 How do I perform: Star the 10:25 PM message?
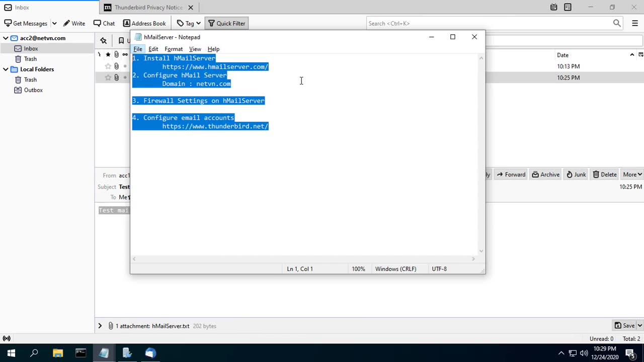[x=108, y=77]
